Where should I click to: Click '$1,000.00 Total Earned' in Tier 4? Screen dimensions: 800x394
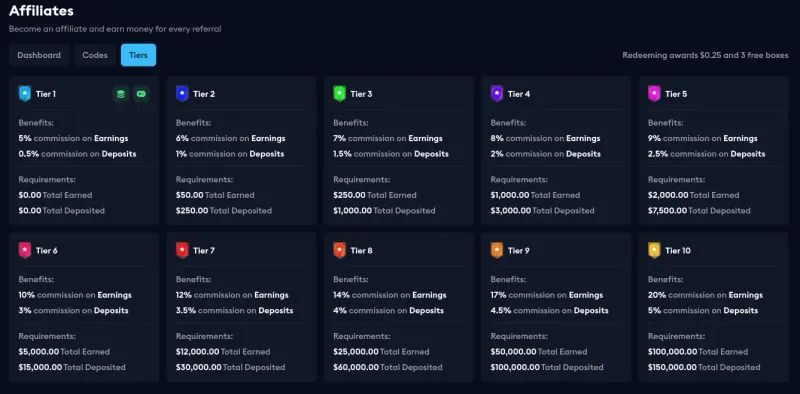[536, 195]
